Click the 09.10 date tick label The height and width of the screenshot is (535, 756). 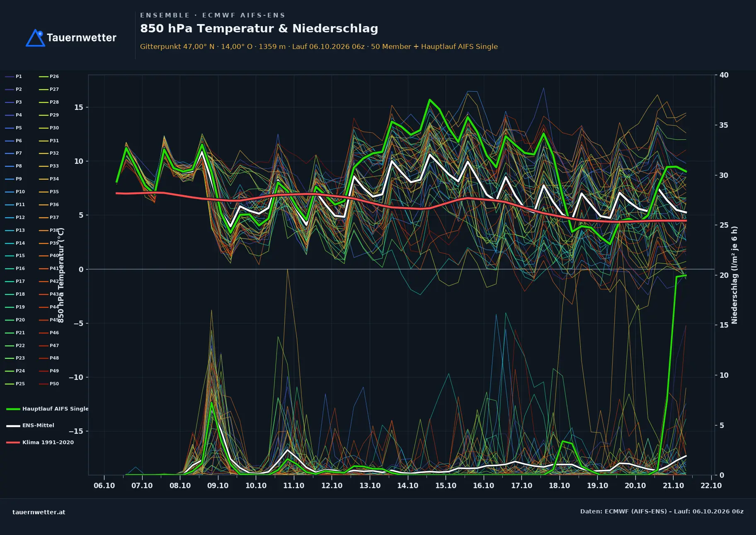tap(218, 485)
